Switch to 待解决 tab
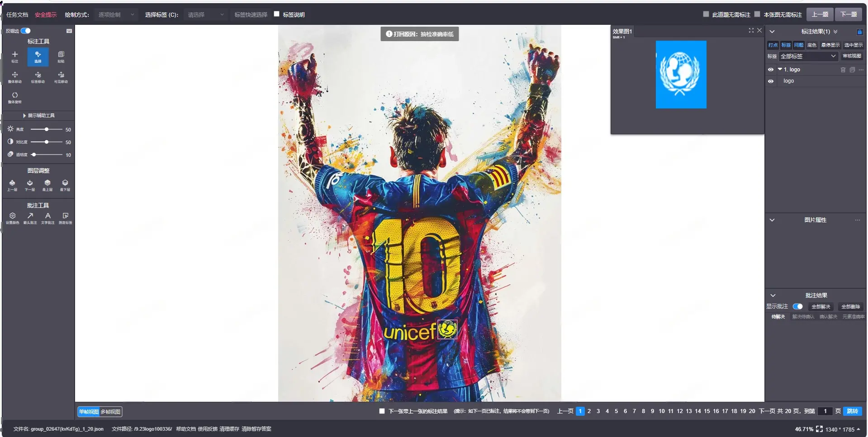Screen dimensions: 868x437 [x=778, y=317]
